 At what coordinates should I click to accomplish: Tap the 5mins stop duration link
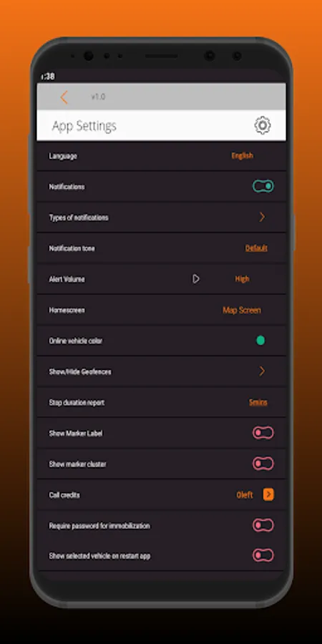(x=258, y=402)
